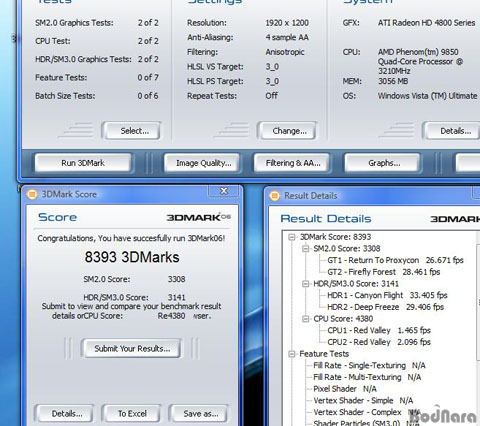
Task: Select Vertex Shader - Simple row
Action: pyautogui.click(x=363, y=400)
